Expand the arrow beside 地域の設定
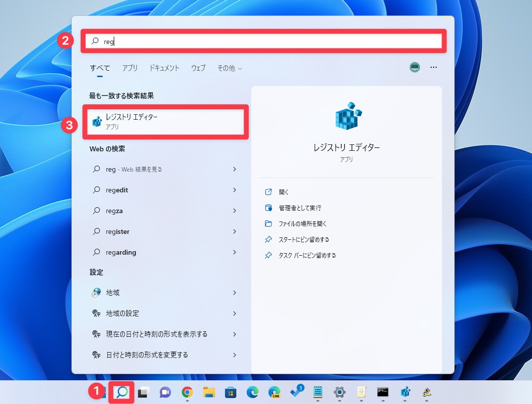The width and height of the screenshot is (532, 404). point(234,314)
